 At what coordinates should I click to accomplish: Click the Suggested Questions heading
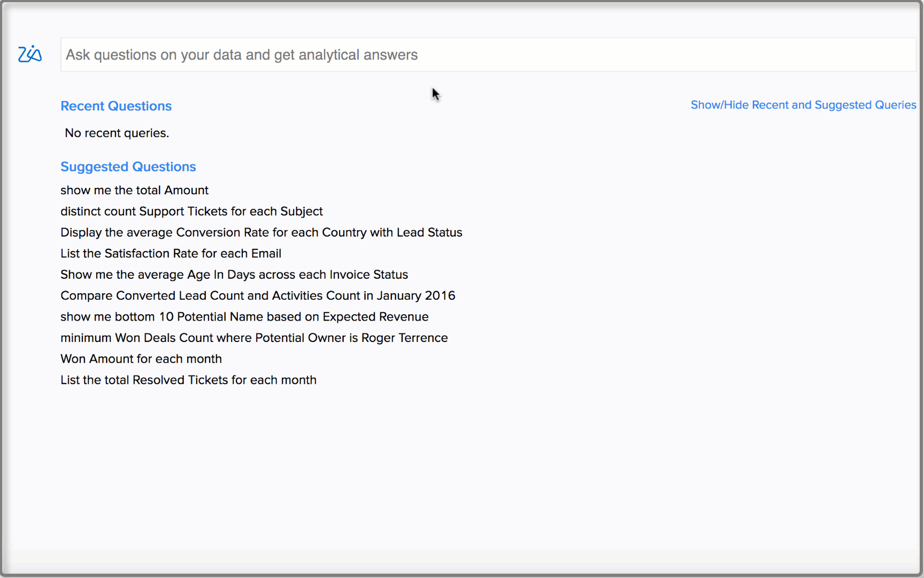pyautogui.click(x=128, y=166)
